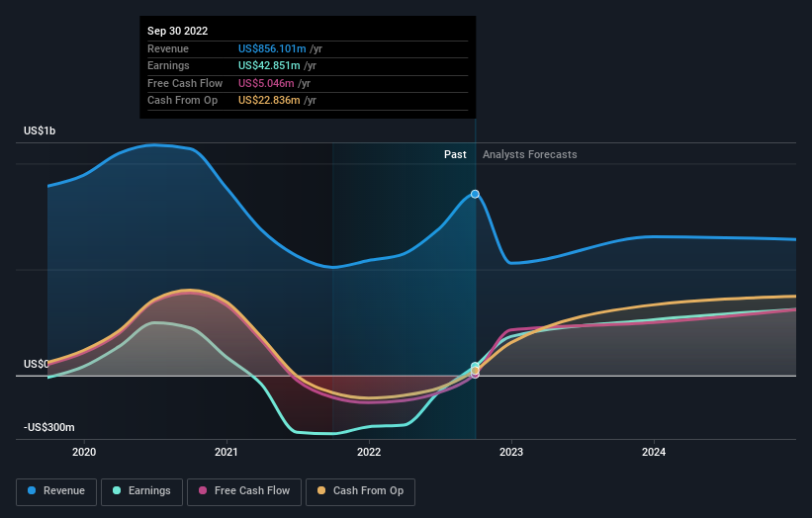Click the 2023 x-axis label
The height and width of the screenshot is (518, 812).
[511, 452]
